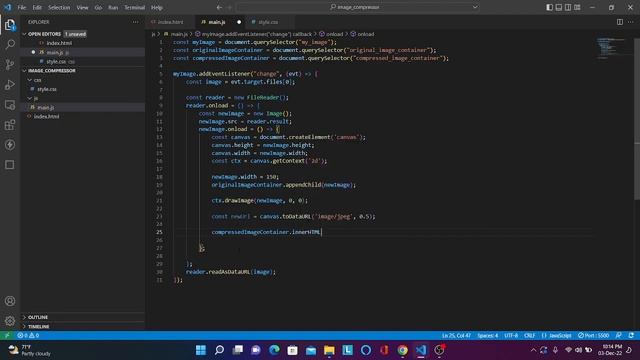The height and width of the screenshot is (360, 640).
Task: Open the Accounts menu icon
Action: [x=10, y=301]
